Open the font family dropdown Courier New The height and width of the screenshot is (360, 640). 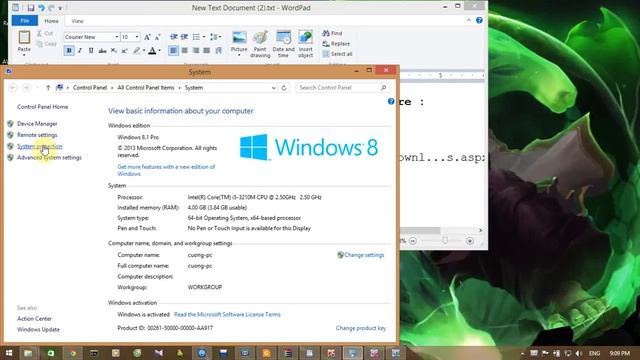pyautogui.click(x=116, y=37)
